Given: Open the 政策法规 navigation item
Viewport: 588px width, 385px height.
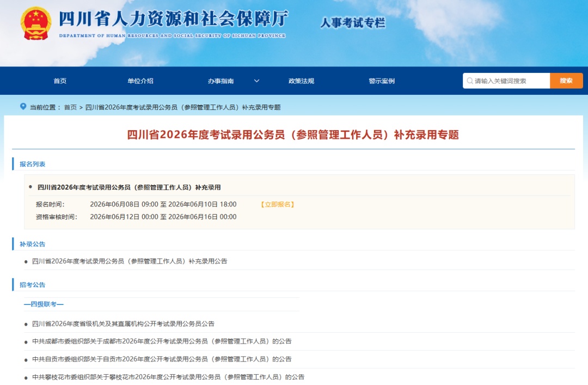Looking at the screenshot, I should (x=301, y=81).
